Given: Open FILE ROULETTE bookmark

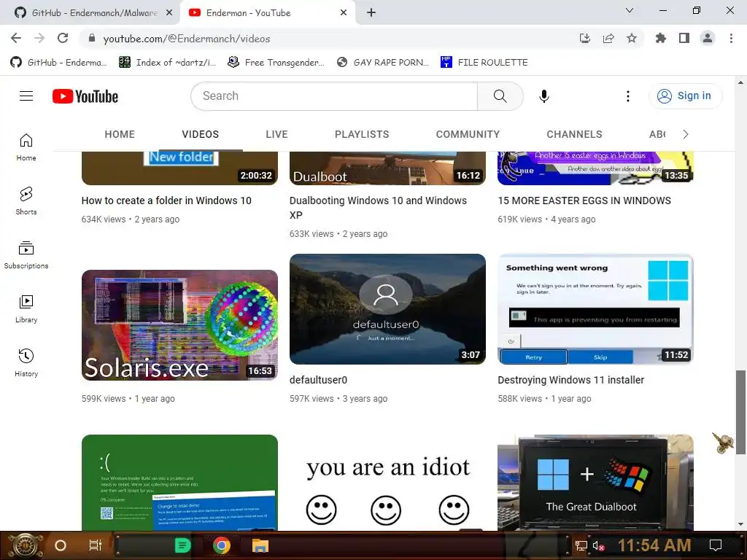Looking at the screenshot, I should coord(484,63).
